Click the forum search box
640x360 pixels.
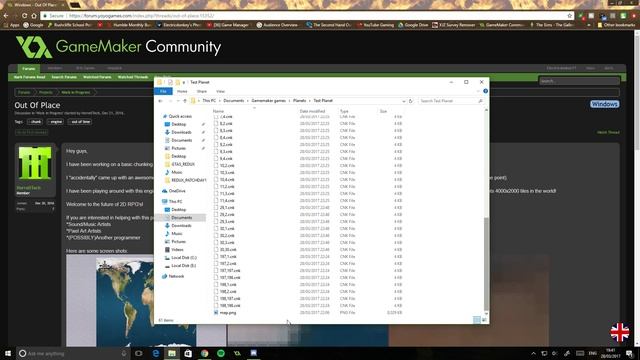[579, 81]
